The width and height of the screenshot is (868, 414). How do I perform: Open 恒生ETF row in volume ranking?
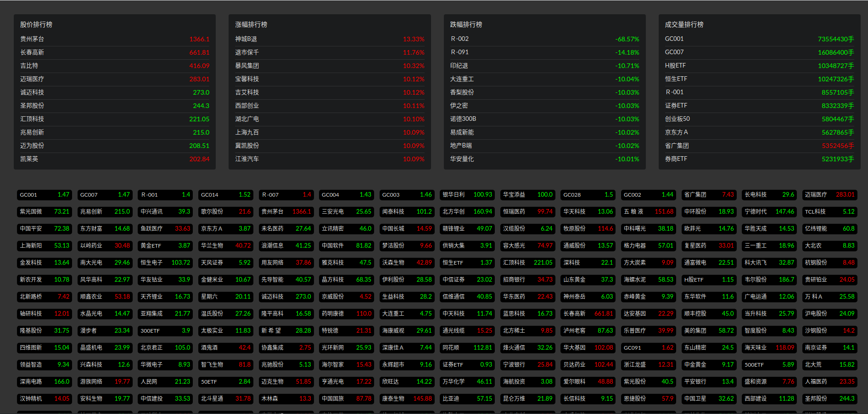759,79
